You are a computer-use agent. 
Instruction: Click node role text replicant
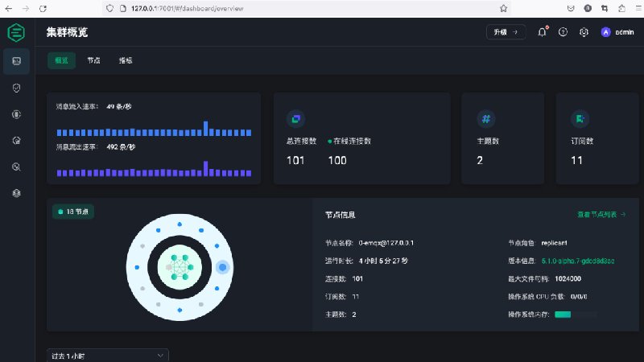[x=554, y=243]
